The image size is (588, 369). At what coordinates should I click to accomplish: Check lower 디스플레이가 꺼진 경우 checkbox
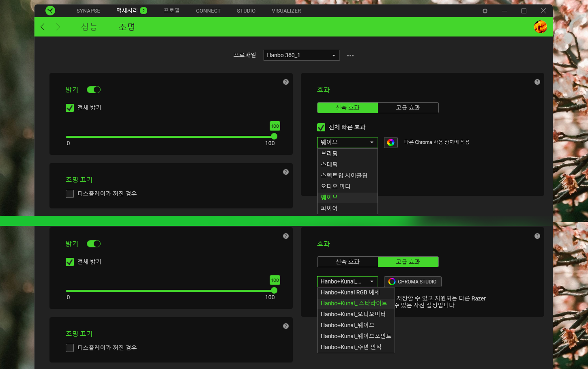[70, 348]
